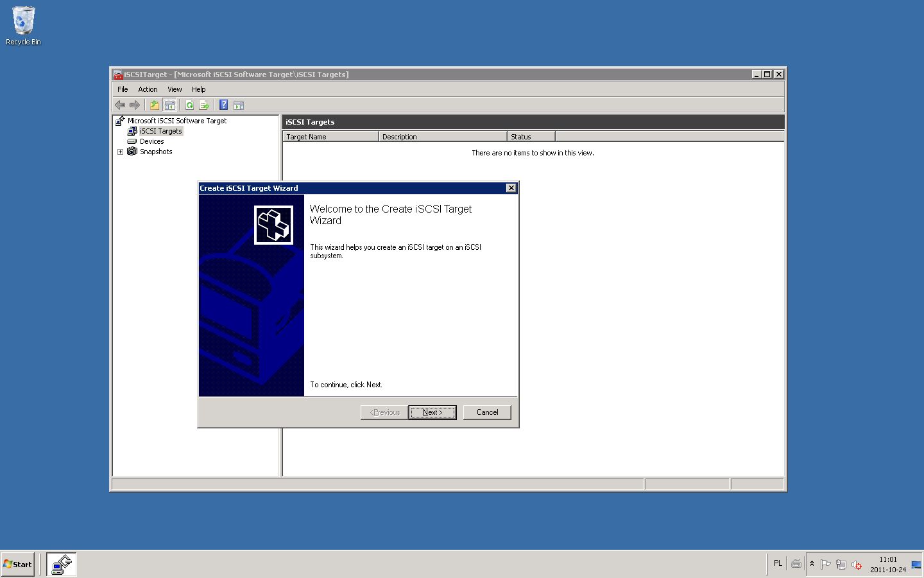Open the Action menu

tap(148, 89)
